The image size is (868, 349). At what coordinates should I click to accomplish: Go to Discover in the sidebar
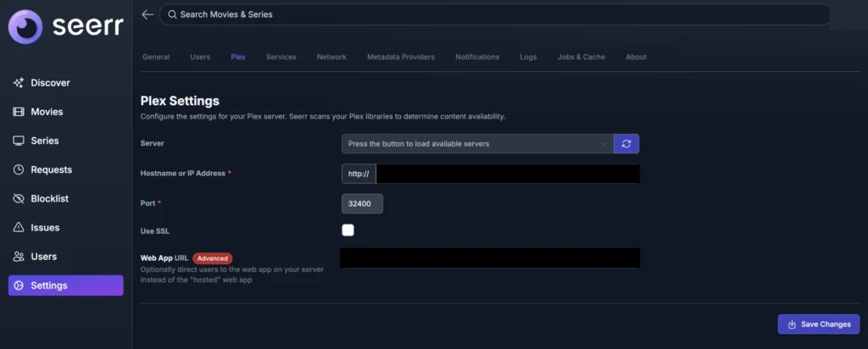pyautogui.click(x=50, y=83)
